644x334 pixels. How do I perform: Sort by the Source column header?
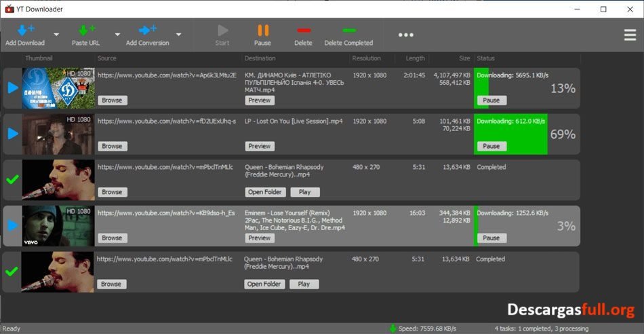pyautogui.click(x=107, y=58)
